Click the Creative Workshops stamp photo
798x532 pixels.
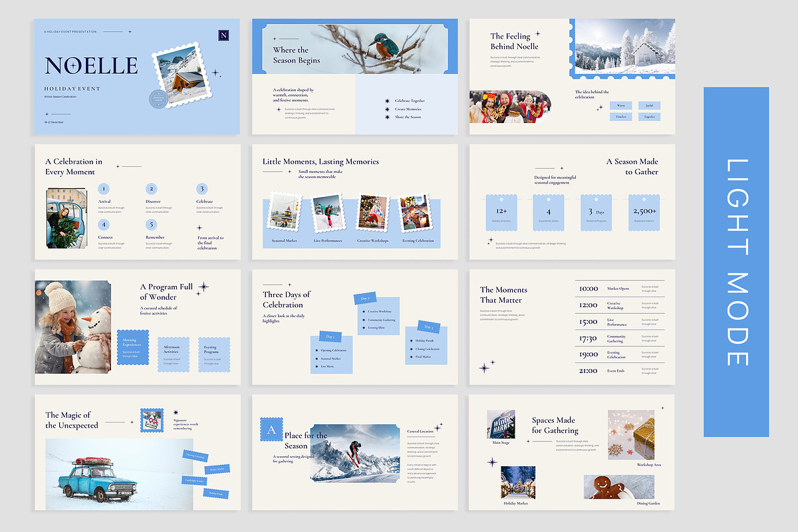pyautogui.click(x=372, y=212)
